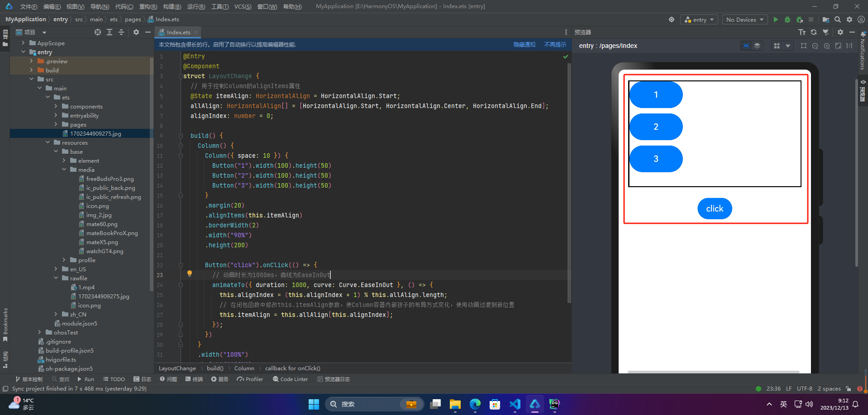Click preview button labeled 1
Image resolution: width=868 pixels, height=415 pixels.
point(656,94)
